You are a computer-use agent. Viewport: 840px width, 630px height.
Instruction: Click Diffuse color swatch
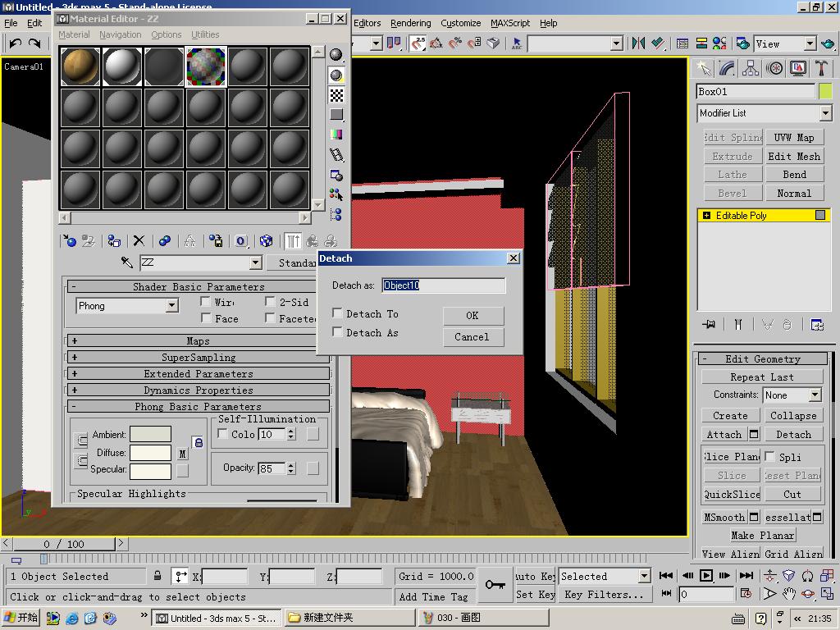151,453
